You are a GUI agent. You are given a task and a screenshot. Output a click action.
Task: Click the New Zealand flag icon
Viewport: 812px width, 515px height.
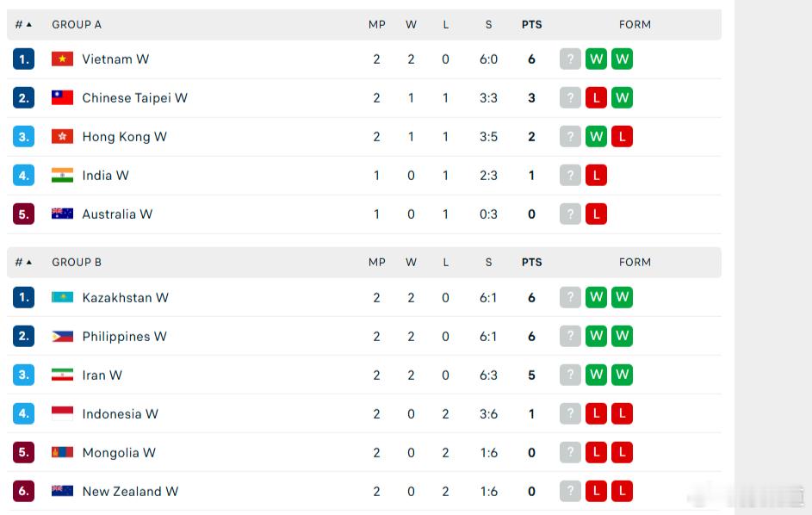click(62, 491)
